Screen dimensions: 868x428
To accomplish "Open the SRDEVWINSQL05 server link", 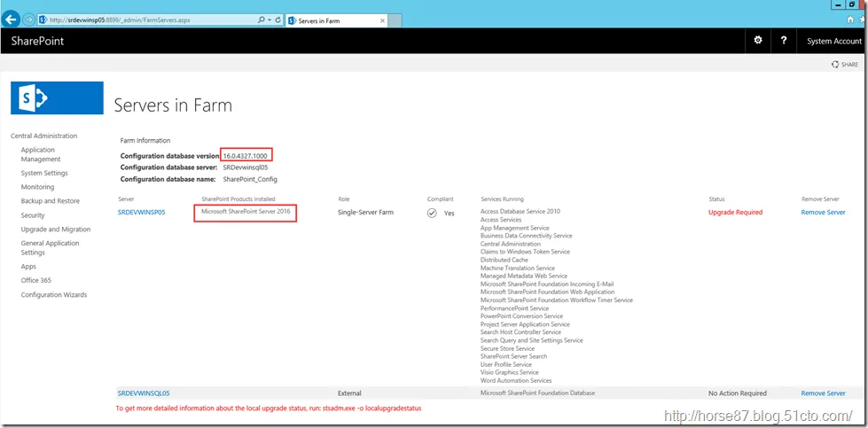I will coord(144,393).
